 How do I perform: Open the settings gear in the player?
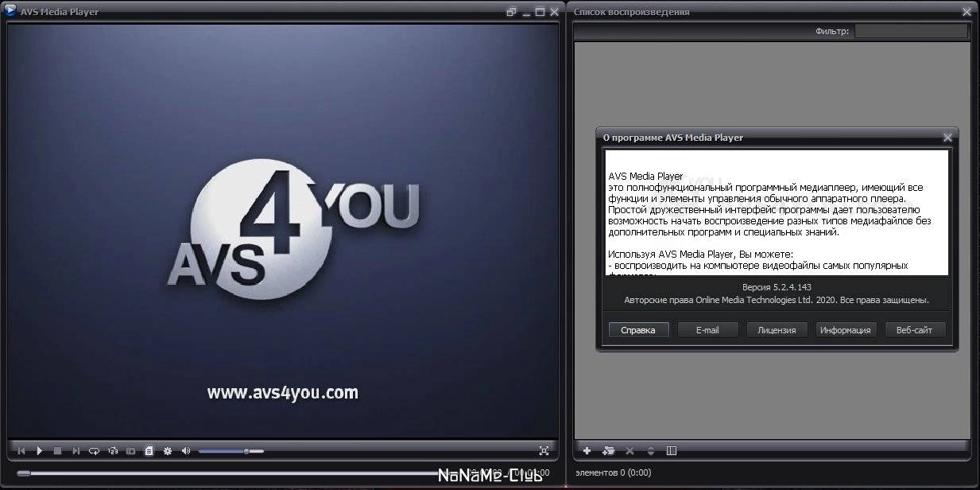tap(168, 451)
